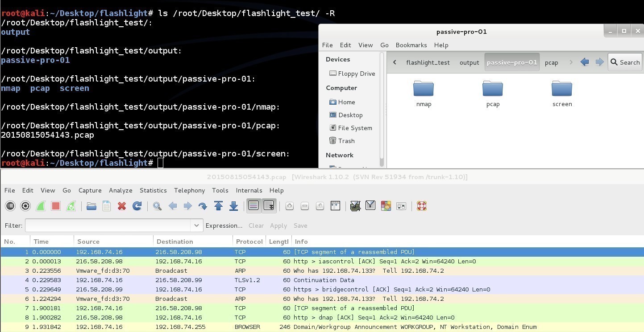Image resolution: width=644 pixels, height=332 pixels.
Task: Open the Wireshark help lifebuoy icon
Action: click(x=421, y=206)
